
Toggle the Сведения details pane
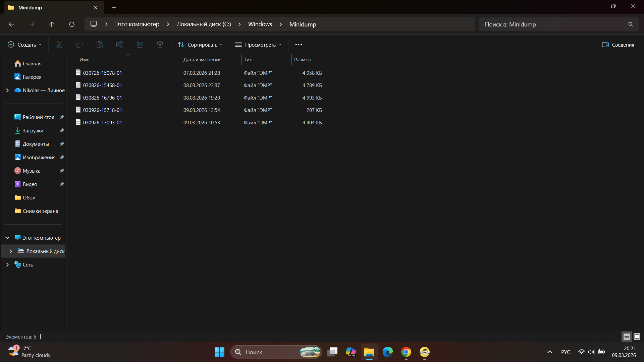pyautogui.click(x=618, y=45)
